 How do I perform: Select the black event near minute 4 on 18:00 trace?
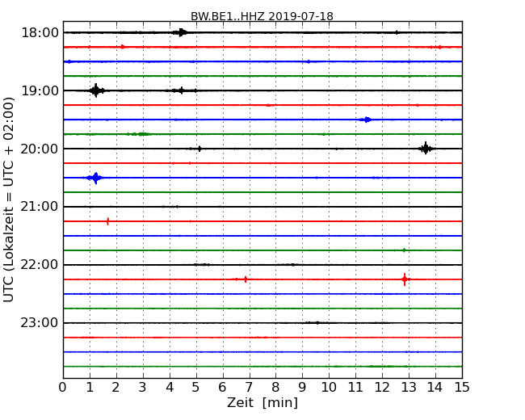pos(180,32)
